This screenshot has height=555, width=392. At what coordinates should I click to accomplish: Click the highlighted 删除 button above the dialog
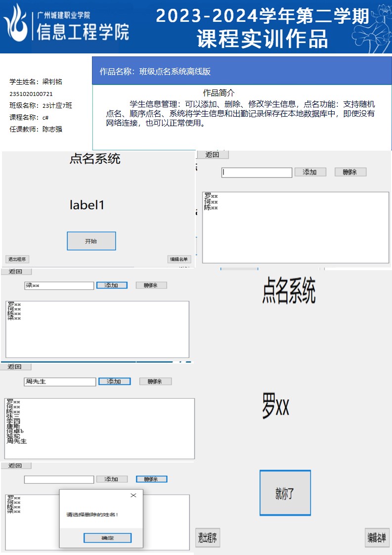(151, 479)
